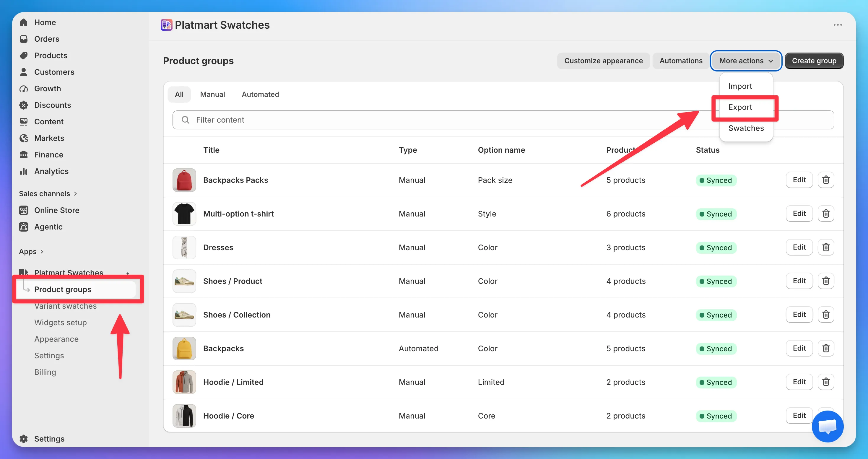Viewport: 868px width, 459px height.
Task: Click the Content image icon
Action: coord(24,121)
